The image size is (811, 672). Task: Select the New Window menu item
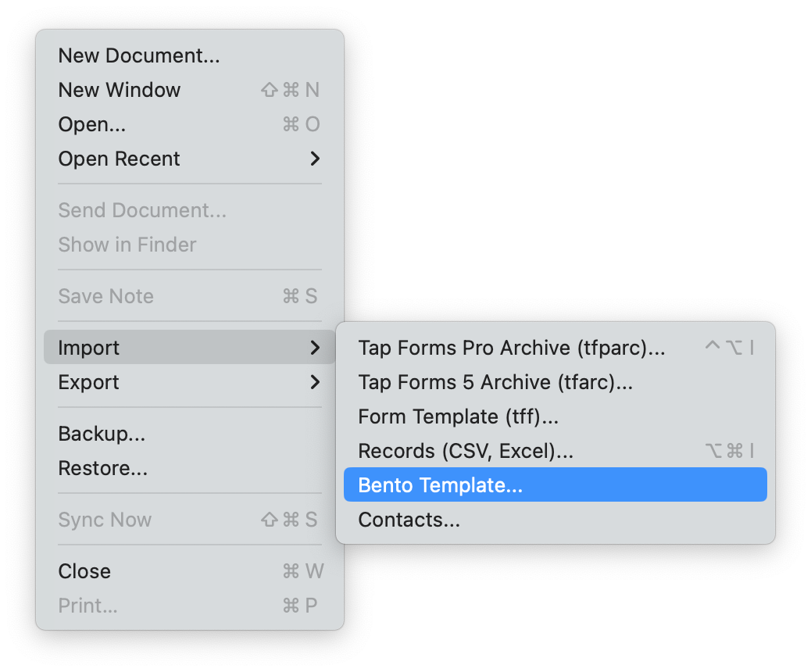tap(189, 90)
